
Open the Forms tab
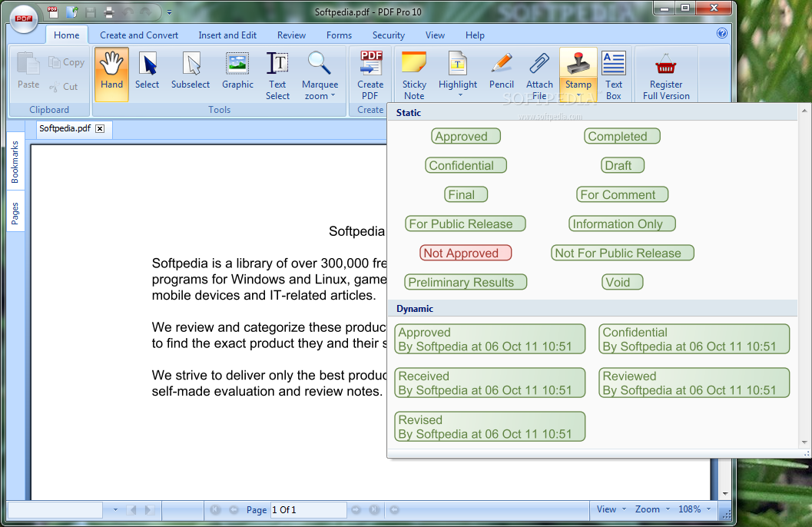[339, 35]
